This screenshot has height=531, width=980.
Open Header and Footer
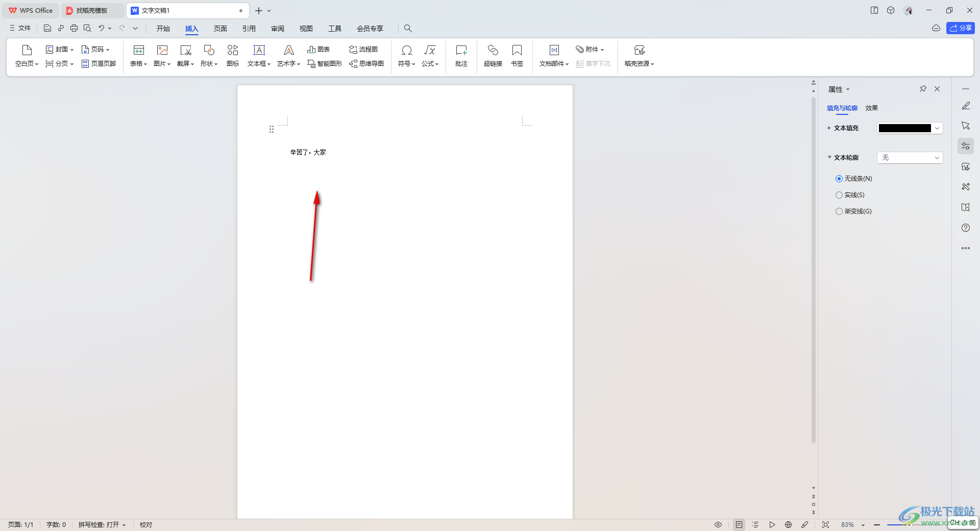[x=99, y=64]
